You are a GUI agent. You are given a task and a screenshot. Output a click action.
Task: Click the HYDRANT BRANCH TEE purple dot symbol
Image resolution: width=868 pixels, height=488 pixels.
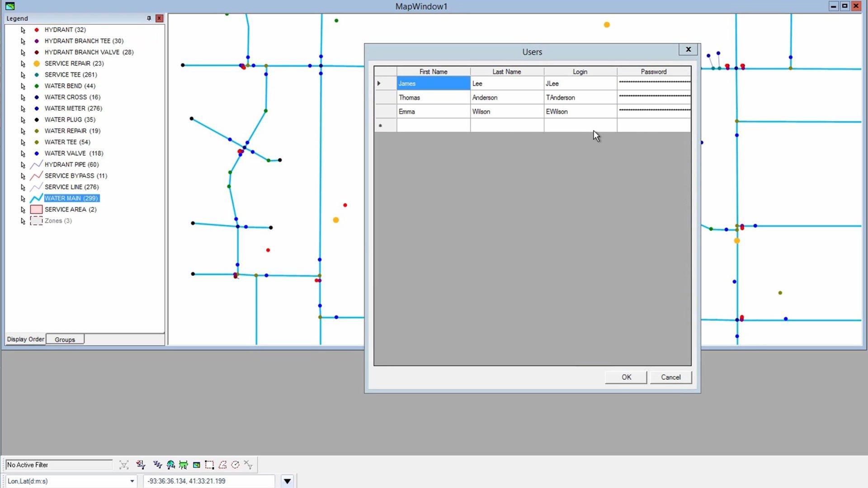click(37, 41)
